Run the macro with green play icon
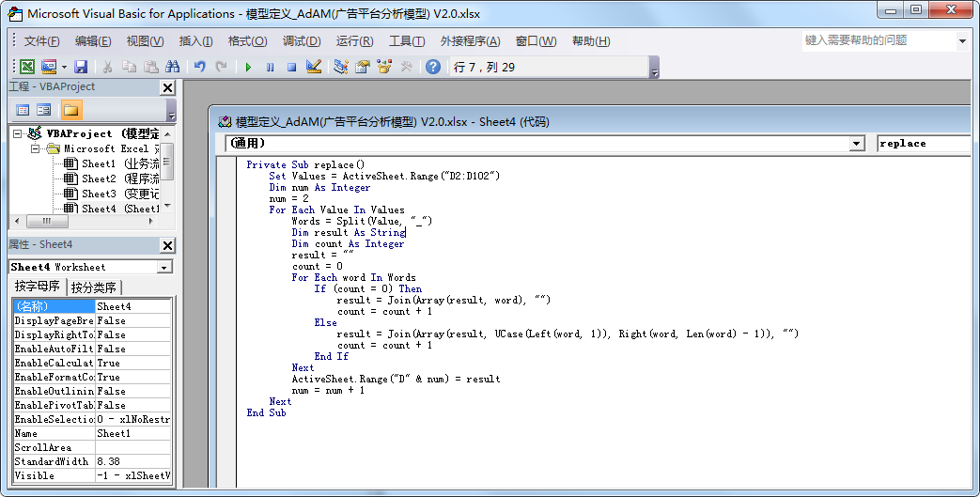This screenshot has width=980, height=497. pos(249,67)
